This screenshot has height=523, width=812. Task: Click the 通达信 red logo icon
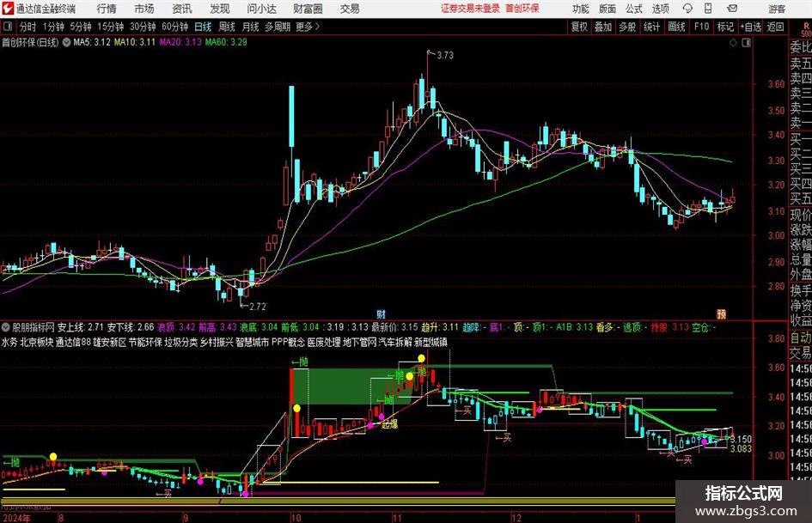coord(7,9)
